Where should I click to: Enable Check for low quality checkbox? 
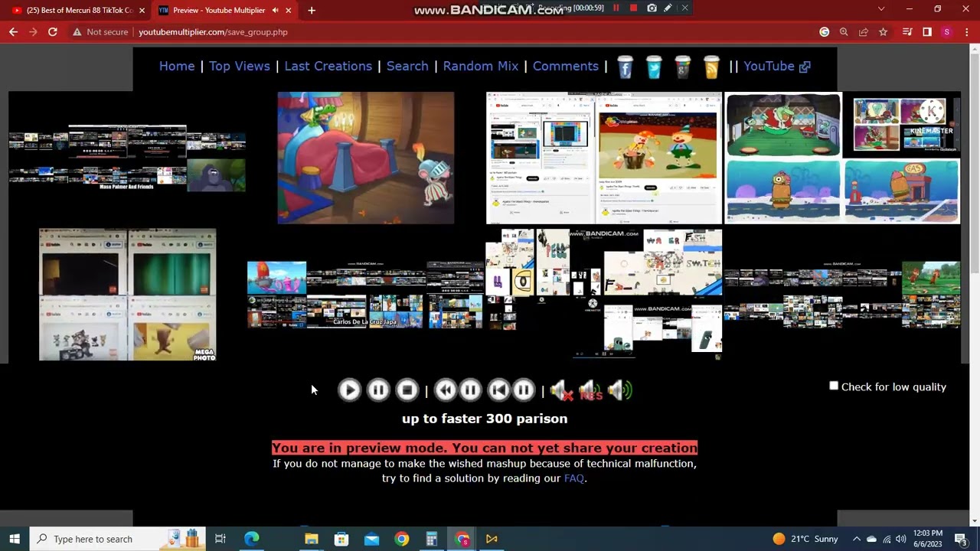[x=834, y=386]
